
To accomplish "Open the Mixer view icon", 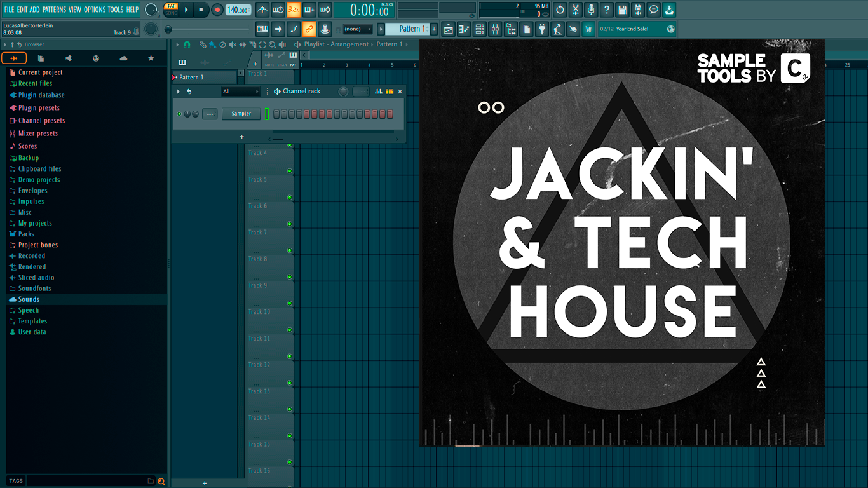I will point(495,29).
